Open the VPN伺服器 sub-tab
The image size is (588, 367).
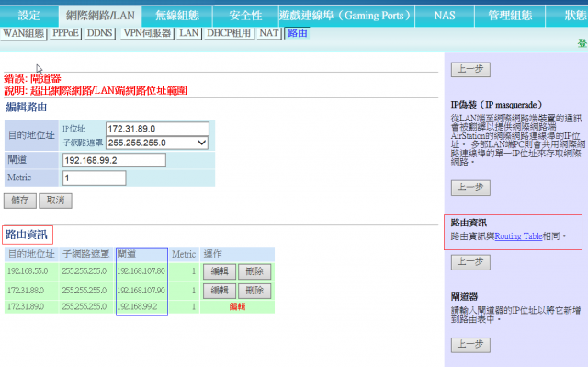pyautogui.click(x=147, y=33)
